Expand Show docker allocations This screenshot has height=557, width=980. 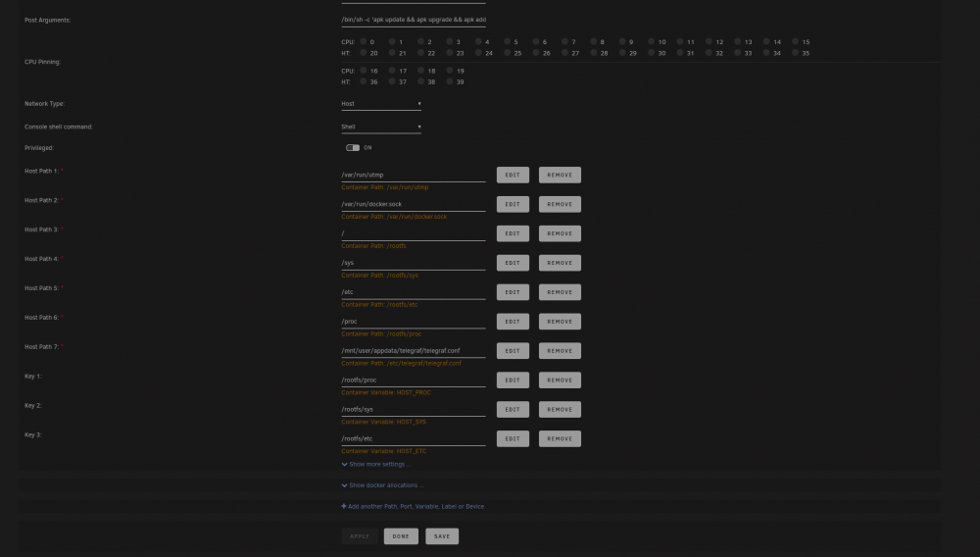pos(382,485)
